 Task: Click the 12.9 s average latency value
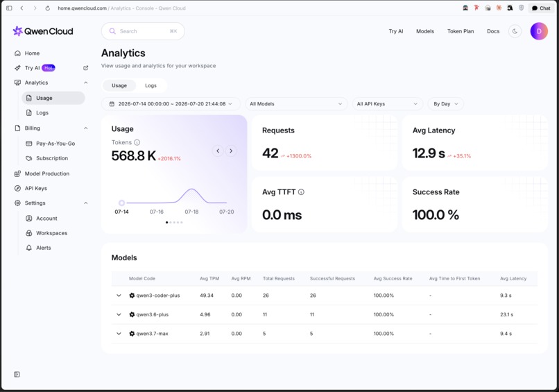click(x=429, y=153)
